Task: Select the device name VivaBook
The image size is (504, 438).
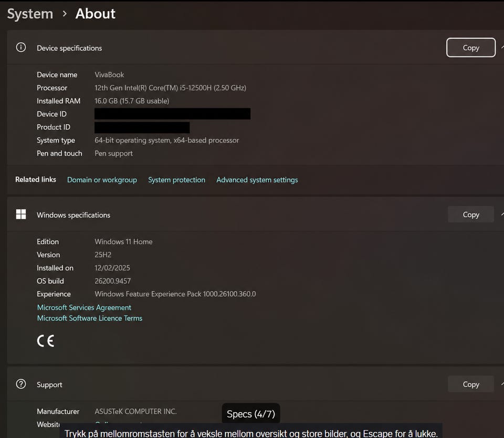Action: click(x=109, y=75)
